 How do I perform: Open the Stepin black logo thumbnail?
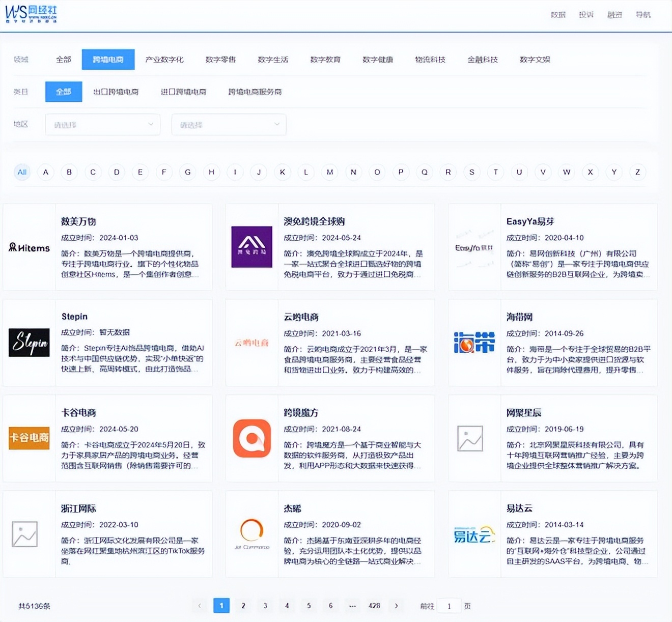pos(29,343)
